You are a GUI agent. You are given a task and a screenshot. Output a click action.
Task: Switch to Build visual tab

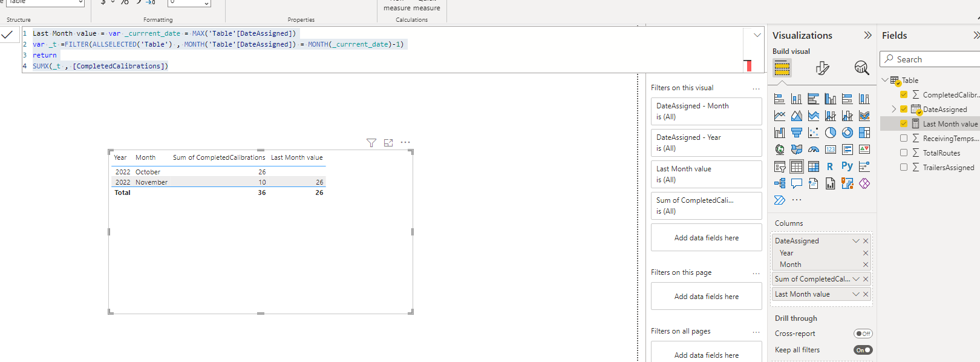tap(782, 68)
